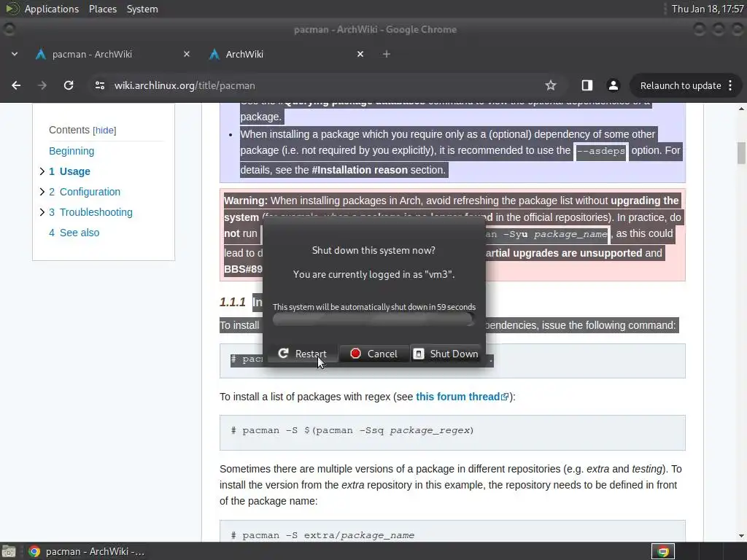
Task: Reload the pacman wiki page
Action: [69, 86]
